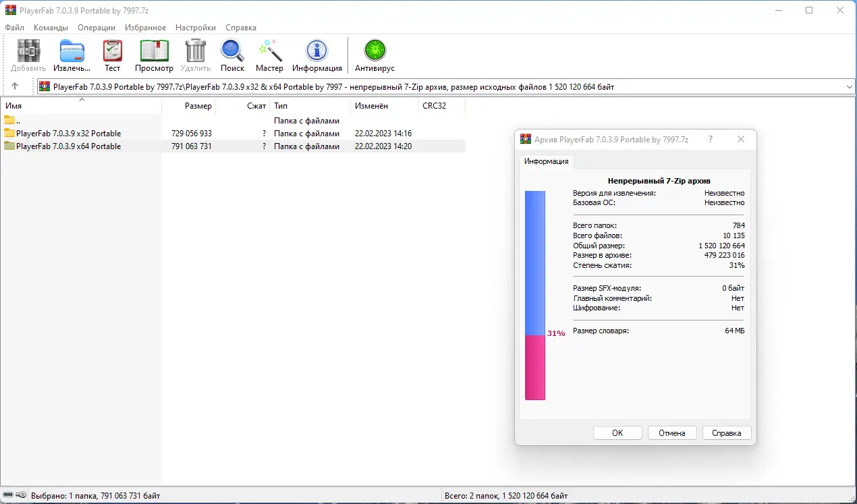Image resolution: width=857 pixels, height=504 pixels.
Task: Start the Antivirus (Антивирус) scan icon
Action: [x=375, y=51]
